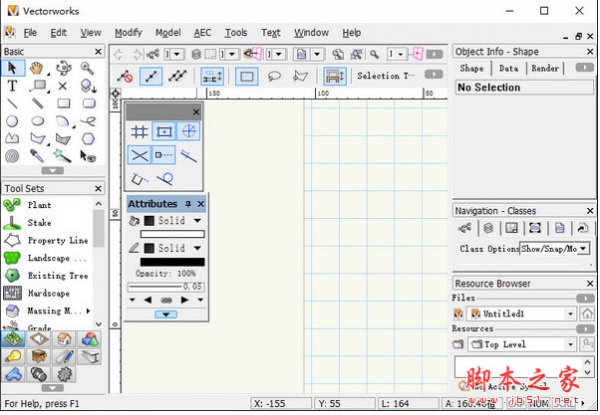Adjust the line thickness 0.05 slider
The height and width of the screenshot is (415, 600).
[x=166, y=286]
